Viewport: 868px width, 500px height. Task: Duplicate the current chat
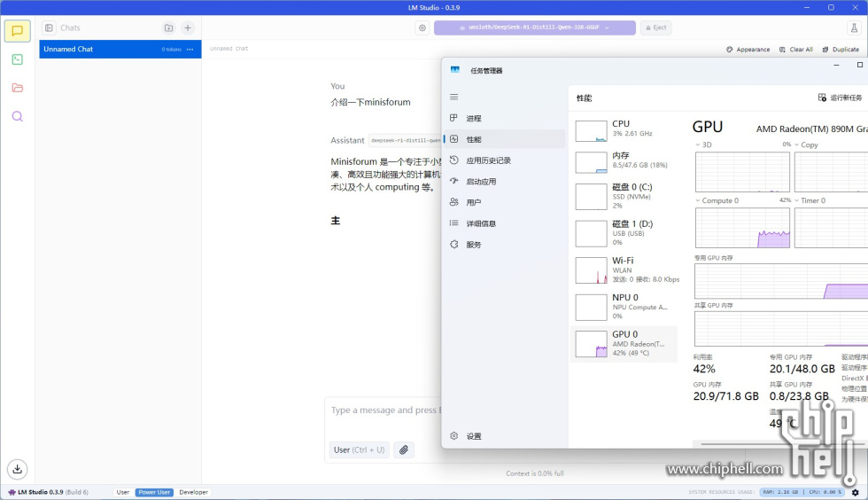[841, 50]
